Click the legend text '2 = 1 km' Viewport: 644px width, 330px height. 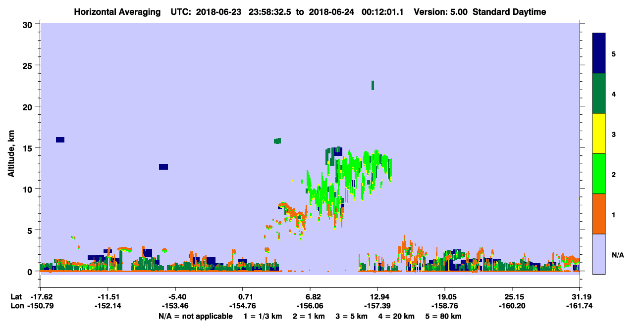pyautogui.click(x=309, y=316)
